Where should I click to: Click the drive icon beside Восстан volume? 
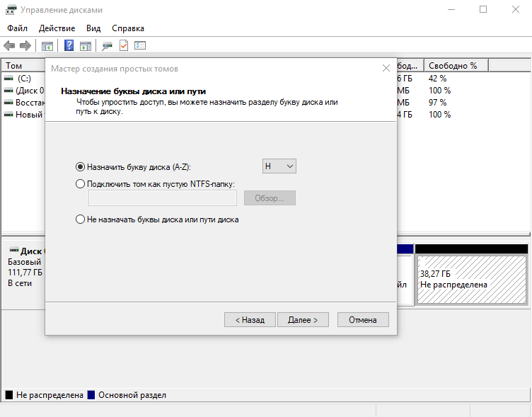click(x=8, y=103)
